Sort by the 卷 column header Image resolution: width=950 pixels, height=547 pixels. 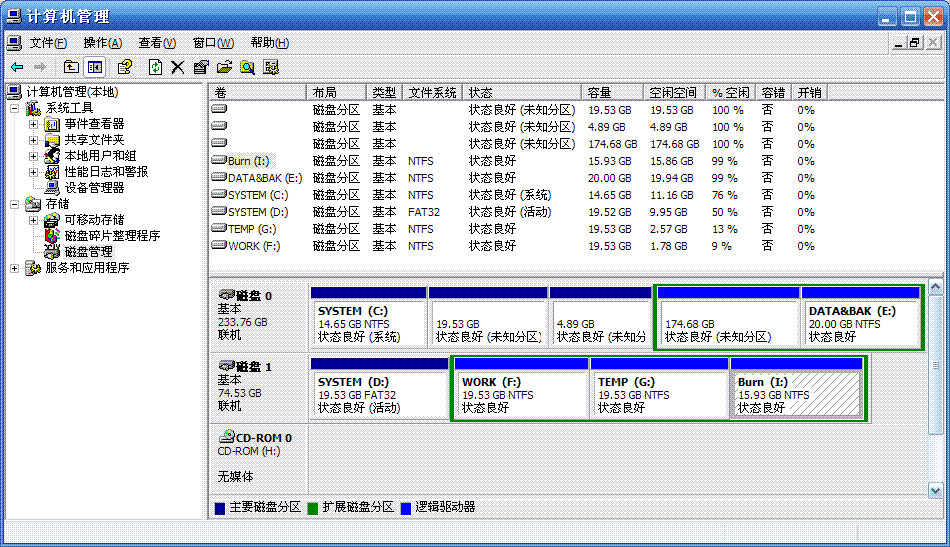click(257, 93)
